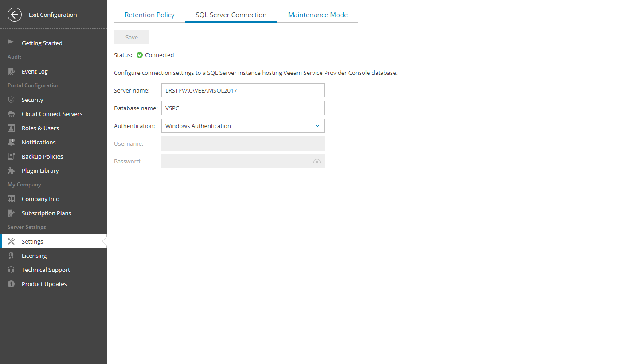The width and height of the screenshot is (638, 364).
Task: Click the Product Updates info icon
Action: (11, 284)
